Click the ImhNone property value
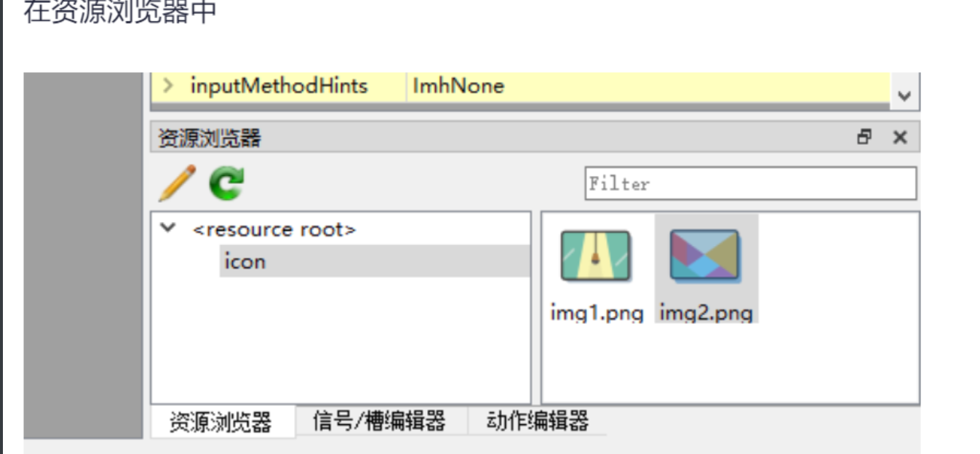The width and height of the screenshot is (980, 454). [x=458, y=87]
